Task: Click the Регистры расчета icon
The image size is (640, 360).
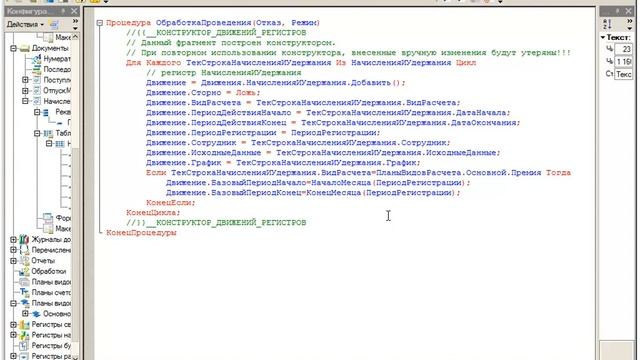Action: click(x=24, y=356)
